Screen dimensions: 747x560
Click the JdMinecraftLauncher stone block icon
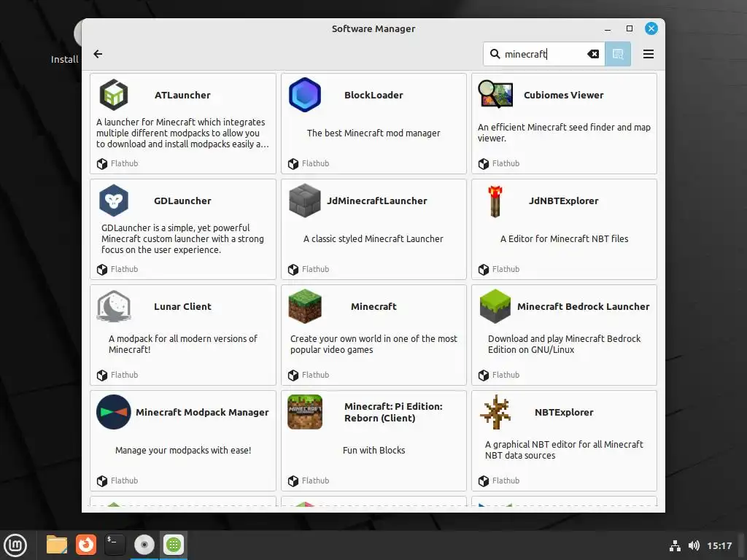click(x=305, y=201)
